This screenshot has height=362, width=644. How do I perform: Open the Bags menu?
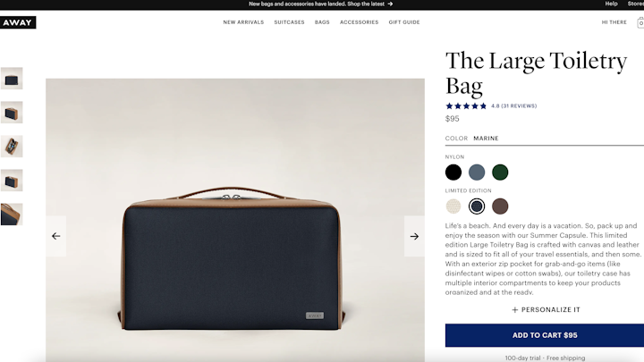coord(322,22)
